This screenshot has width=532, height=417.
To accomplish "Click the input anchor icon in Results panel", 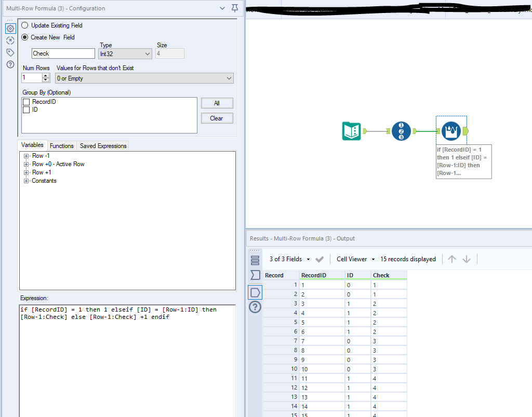I will tap(255, 275).
